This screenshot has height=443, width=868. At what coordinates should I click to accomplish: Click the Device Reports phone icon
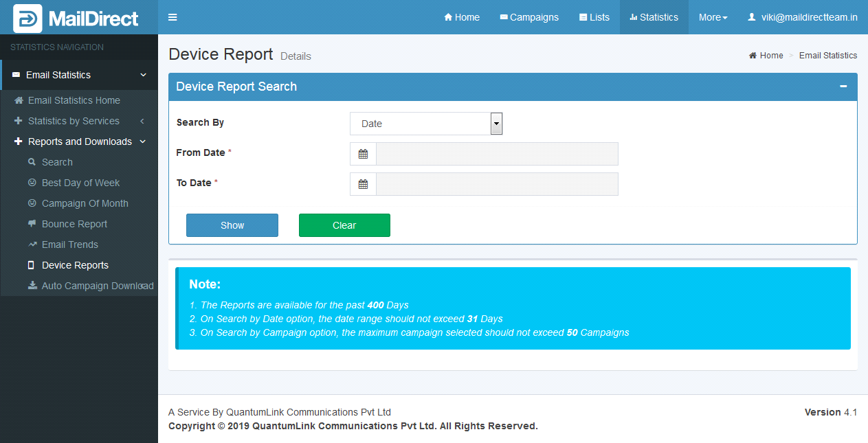(31, 265)
